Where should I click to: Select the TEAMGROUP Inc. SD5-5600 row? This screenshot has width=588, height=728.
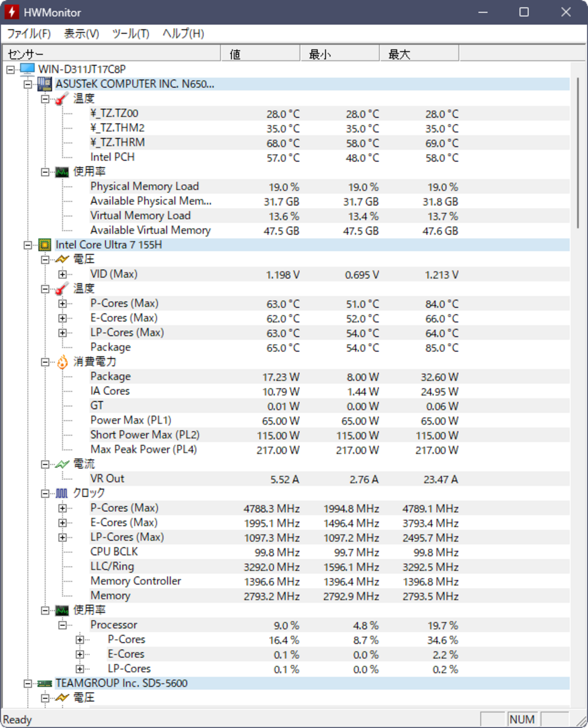point(312,683)
